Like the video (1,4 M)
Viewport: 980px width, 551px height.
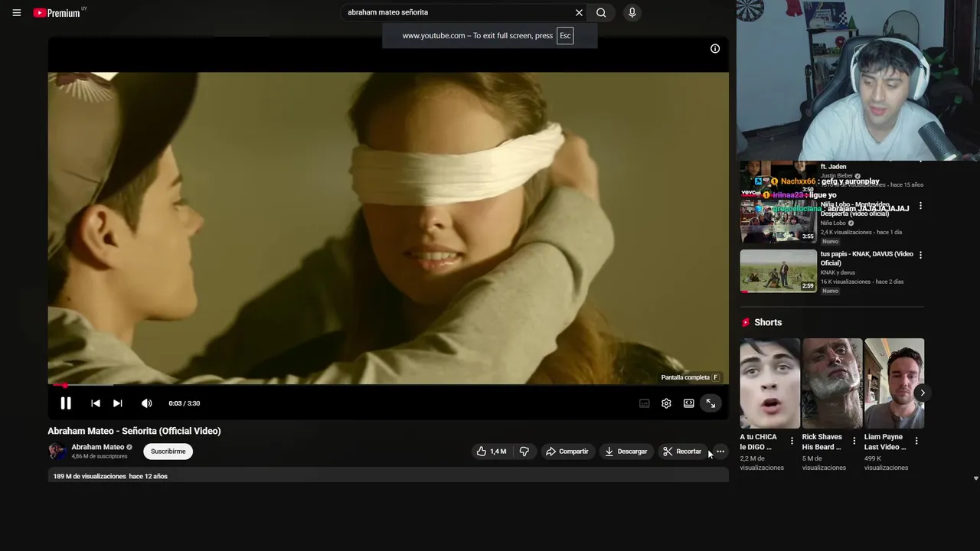[x=492, y=452]
